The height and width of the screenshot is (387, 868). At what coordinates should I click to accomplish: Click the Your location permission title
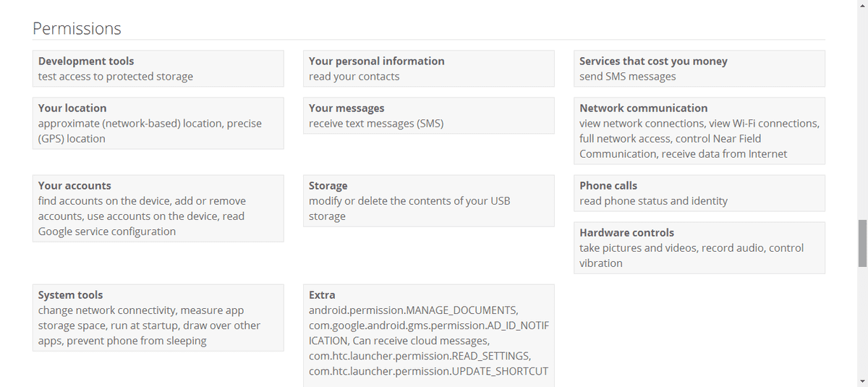[72, 109]
